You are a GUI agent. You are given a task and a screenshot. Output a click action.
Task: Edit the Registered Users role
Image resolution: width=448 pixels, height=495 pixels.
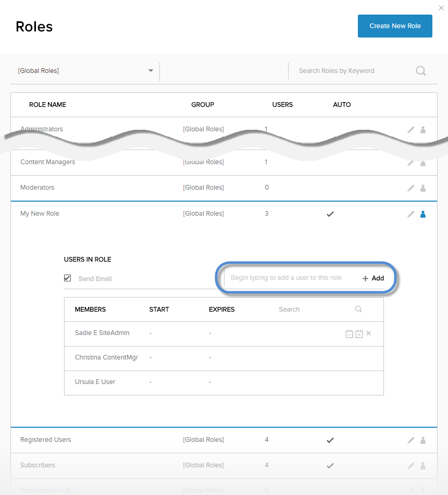coord(411,440)
